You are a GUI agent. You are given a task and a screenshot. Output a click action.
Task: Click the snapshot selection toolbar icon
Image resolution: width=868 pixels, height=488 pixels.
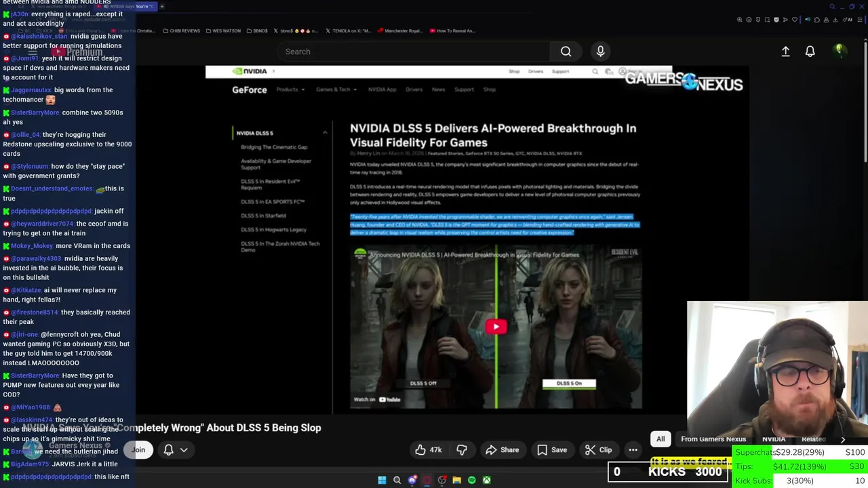[x=767, y=20]
